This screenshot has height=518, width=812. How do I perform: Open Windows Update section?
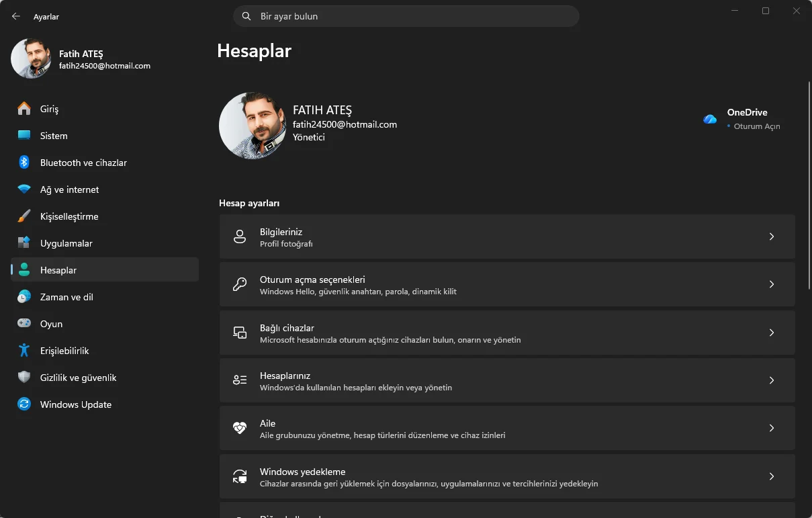(x=105, y=404)
